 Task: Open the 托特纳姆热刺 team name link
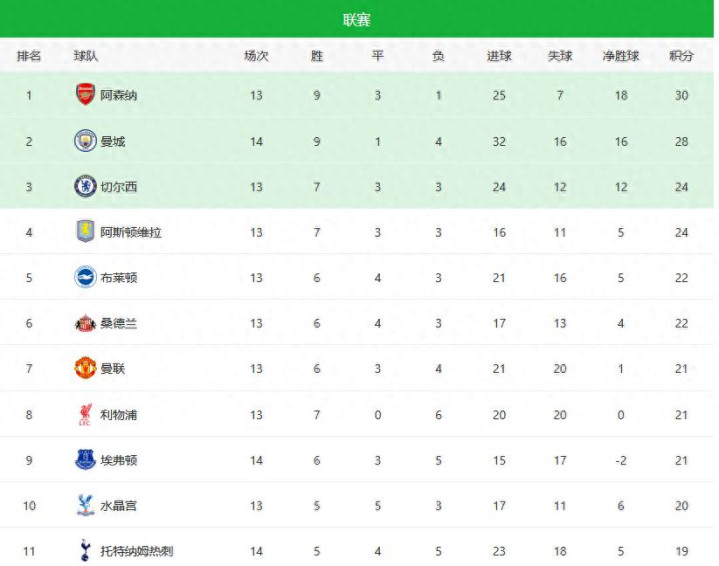point(137,552)
